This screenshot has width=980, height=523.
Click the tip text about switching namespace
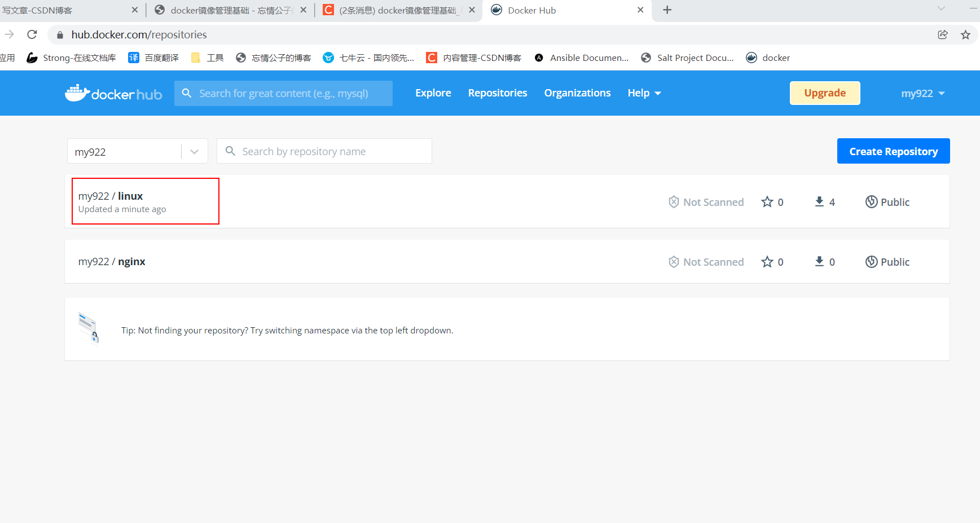pos(287,330)
